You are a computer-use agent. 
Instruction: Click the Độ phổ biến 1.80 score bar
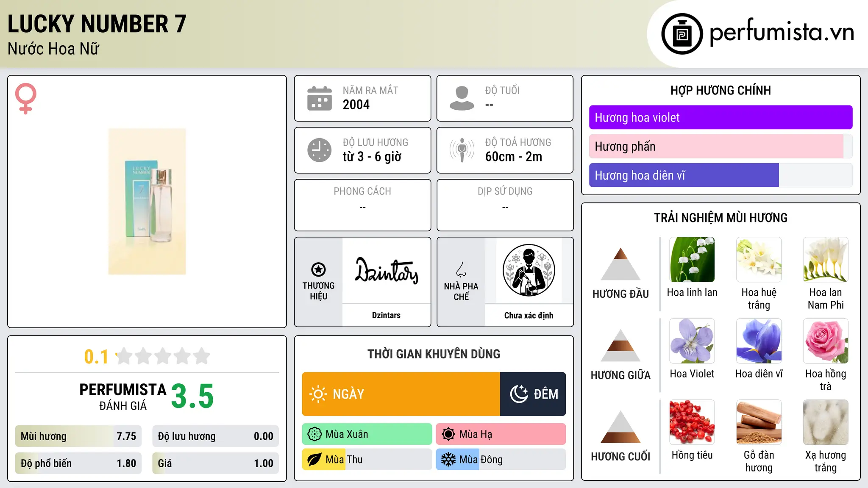pyautogui.click(x=78, y=463)
